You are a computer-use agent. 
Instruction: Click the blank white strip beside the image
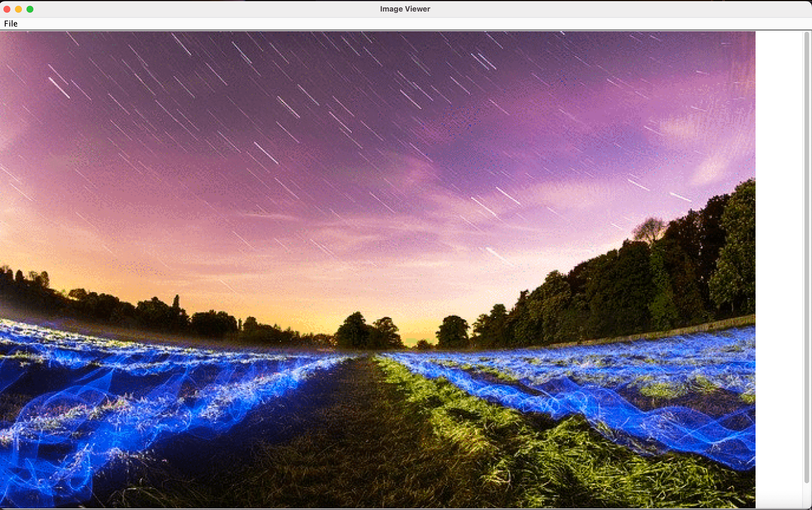pos(779,270)
